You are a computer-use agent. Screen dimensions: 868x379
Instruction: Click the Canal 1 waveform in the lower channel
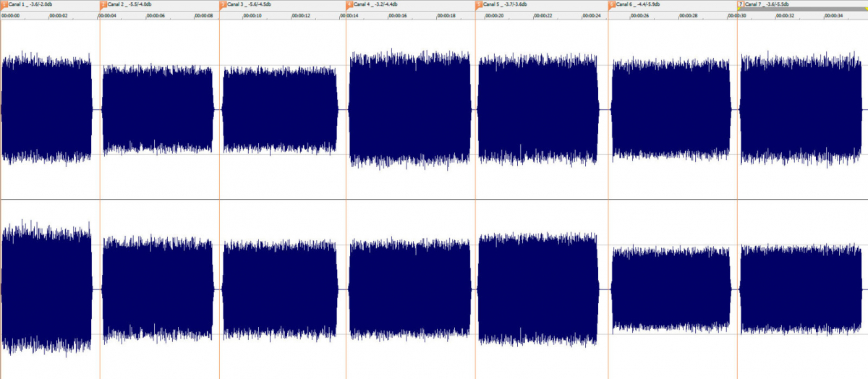click(x=47, y=289)
